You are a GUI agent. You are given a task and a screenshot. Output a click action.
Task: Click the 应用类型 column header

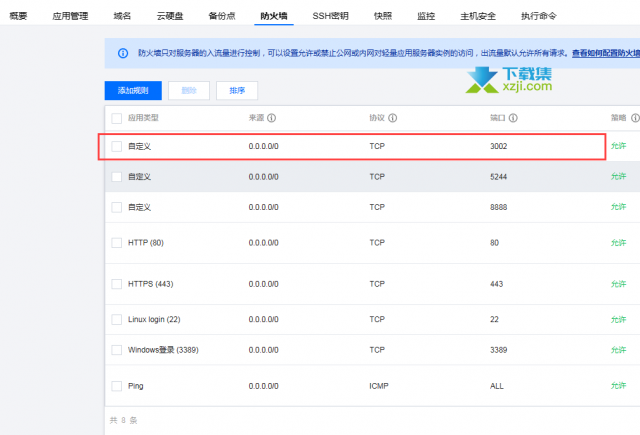143,118
